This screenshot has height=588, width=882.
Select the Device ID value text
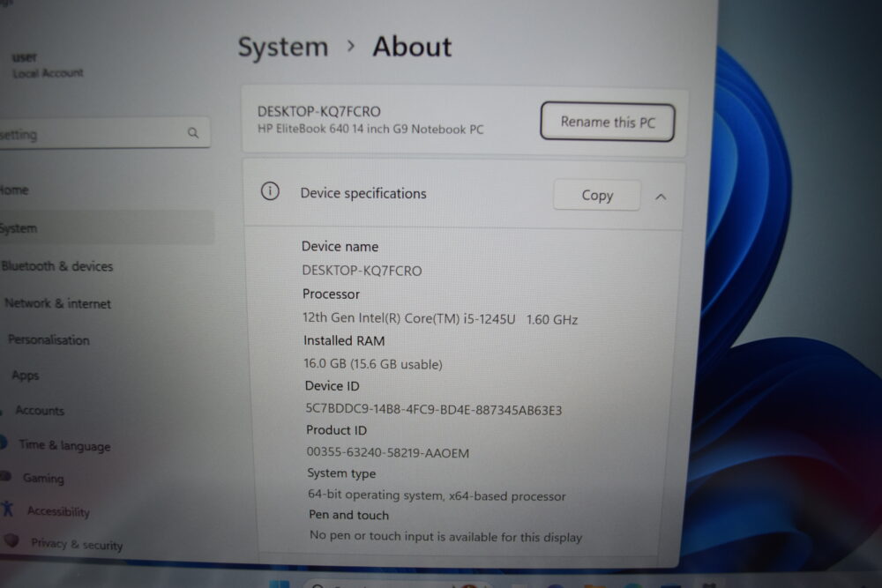coord(433,409)
